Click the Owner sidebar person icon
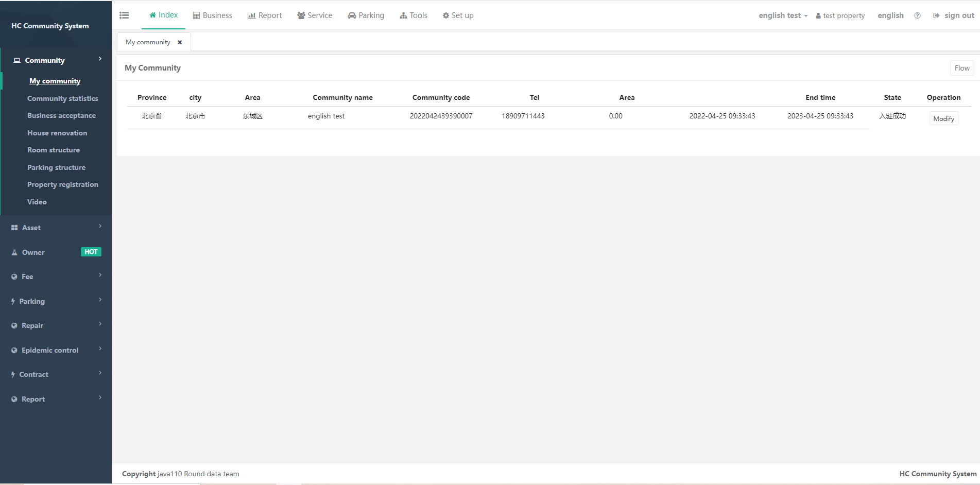 [14, 252]
